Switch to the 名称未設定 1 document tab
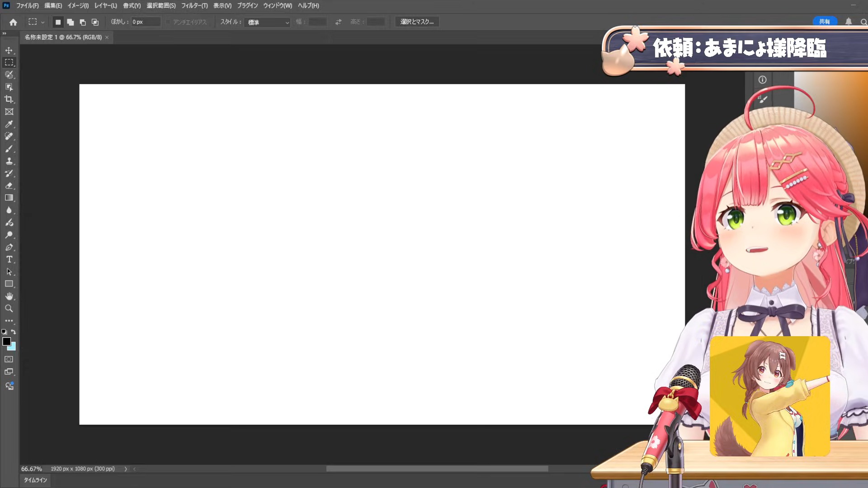This screenshot has width=868, height=488. point(63,37)
